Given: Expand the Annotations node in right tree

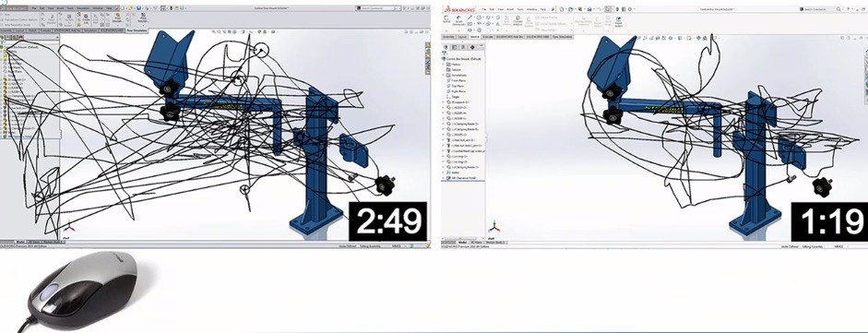Looking at the screenshot, I should (x=443, y=76).
